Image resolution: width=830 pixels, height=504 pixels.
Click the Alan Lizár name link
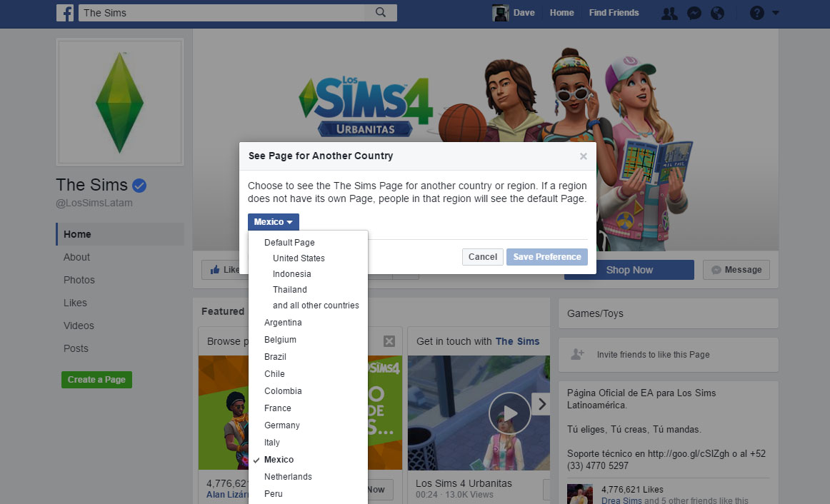click(227, 495)
